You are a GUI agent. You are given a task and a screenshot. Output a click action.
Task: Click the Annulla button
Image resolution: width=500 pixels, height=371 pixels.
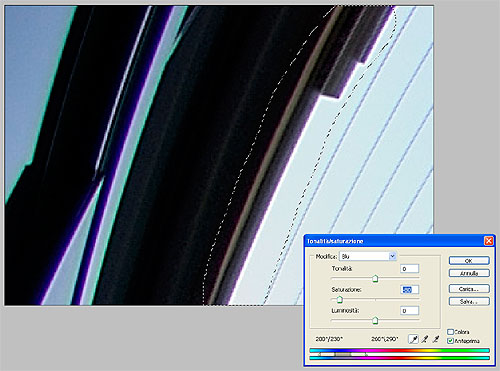click(x=469, y=273)
